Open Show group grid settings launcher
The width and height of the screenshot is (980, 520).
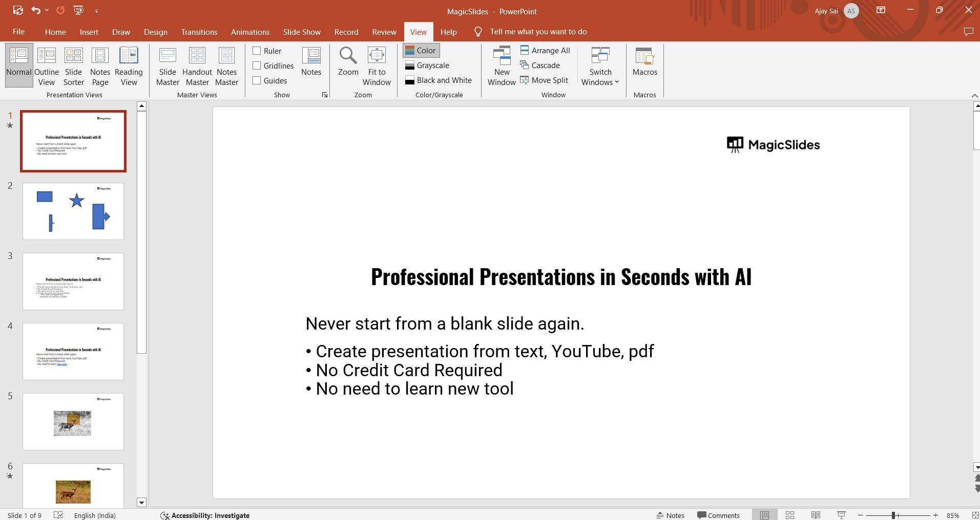pyautogui.click(x=324, y=95)
